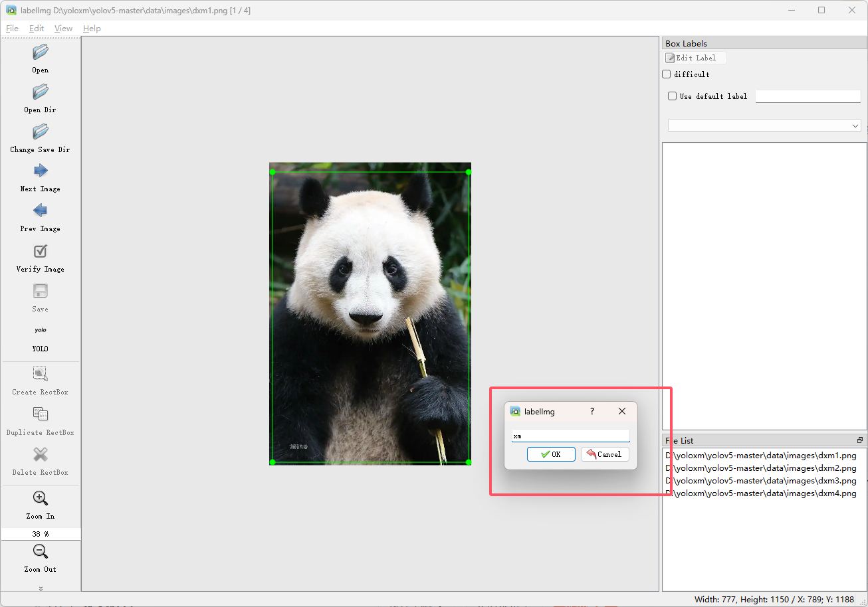This screenshot has width=868, height=607.
Task: Click the top-left bounding box vertex
Action: [272, 172]
